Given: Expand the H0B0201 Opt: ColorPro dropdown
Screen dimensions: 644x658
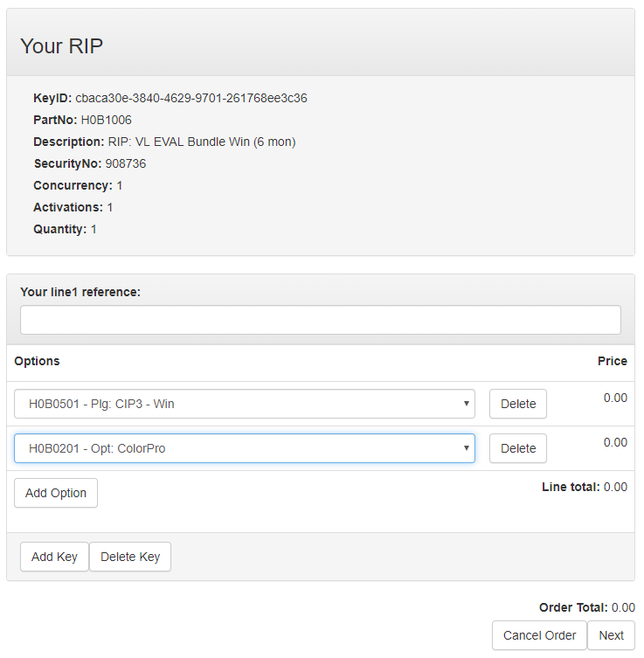Looking at the screenshot, I should point(245,448).
